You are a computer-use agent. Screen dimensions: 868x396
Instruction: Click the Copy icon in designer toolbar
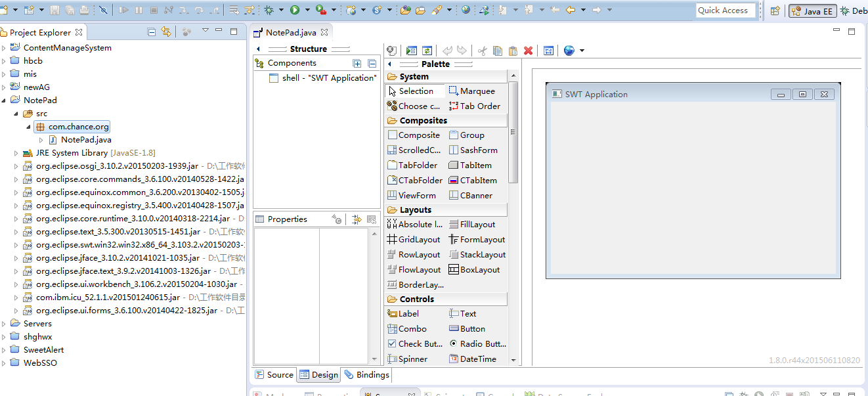point(497,51)
